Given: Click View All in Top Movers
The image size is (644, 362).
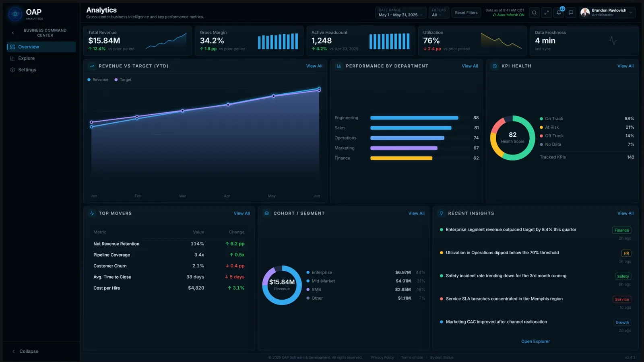Looking at the screenshot, I should [x=242, y=214].
